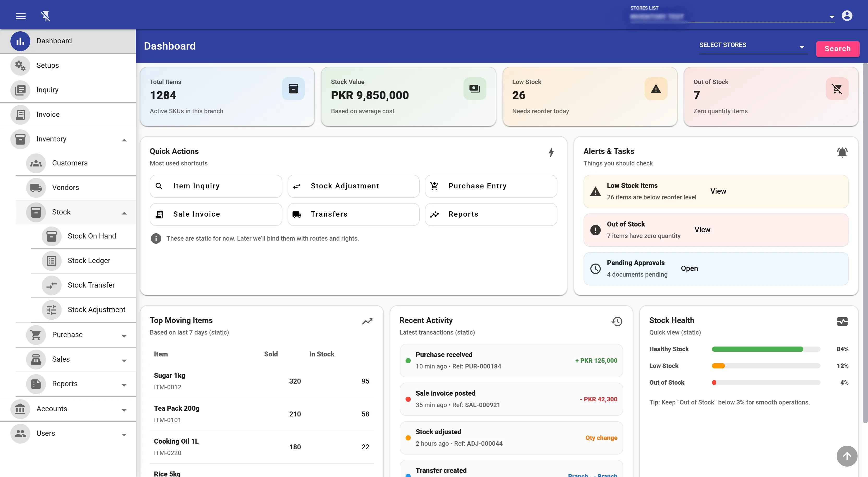The width and height of the screenshot is (868, 477).
Task: Go to Inquiry in the sidebar
Action: click(68, 90)
